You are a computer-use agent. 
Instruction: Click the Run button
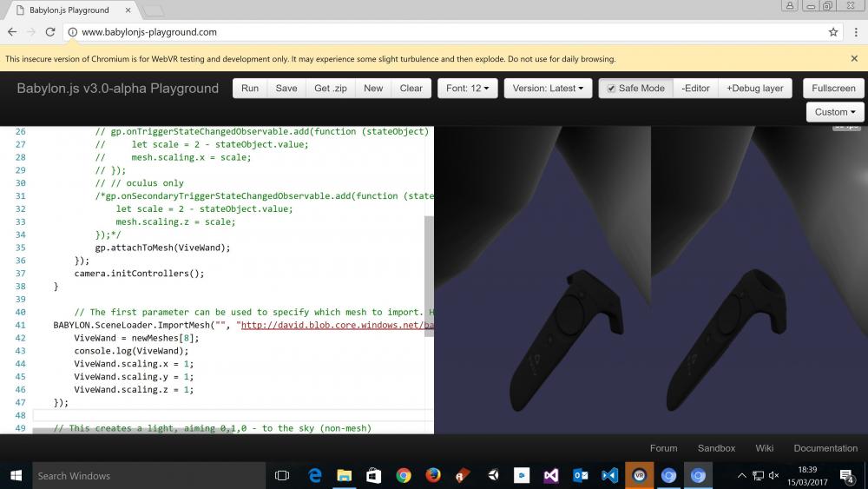click(250, 88)
